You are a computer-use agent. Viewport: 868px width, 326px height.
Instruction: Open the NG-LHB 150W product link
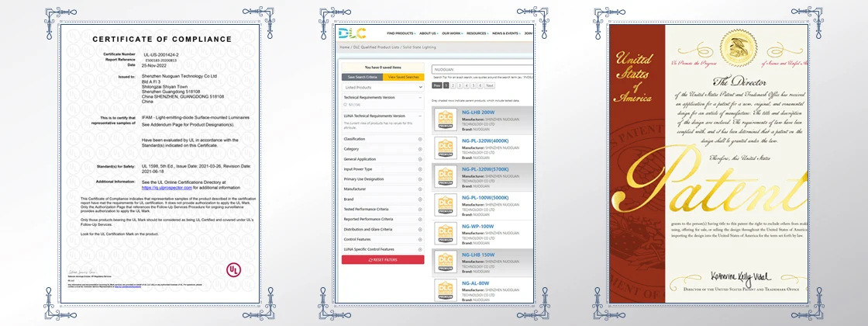click(x=479, y=255)
